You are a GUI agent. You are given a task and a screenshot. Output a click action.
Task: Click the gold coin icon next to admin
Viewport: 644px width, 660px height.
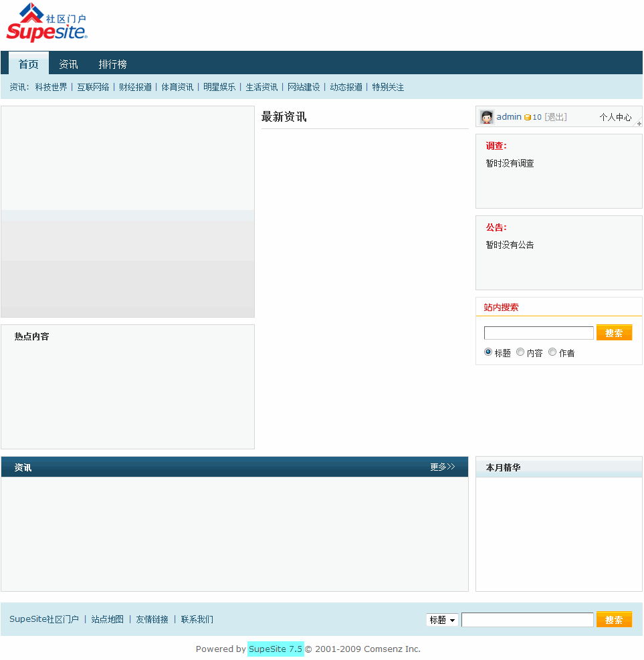527,117
